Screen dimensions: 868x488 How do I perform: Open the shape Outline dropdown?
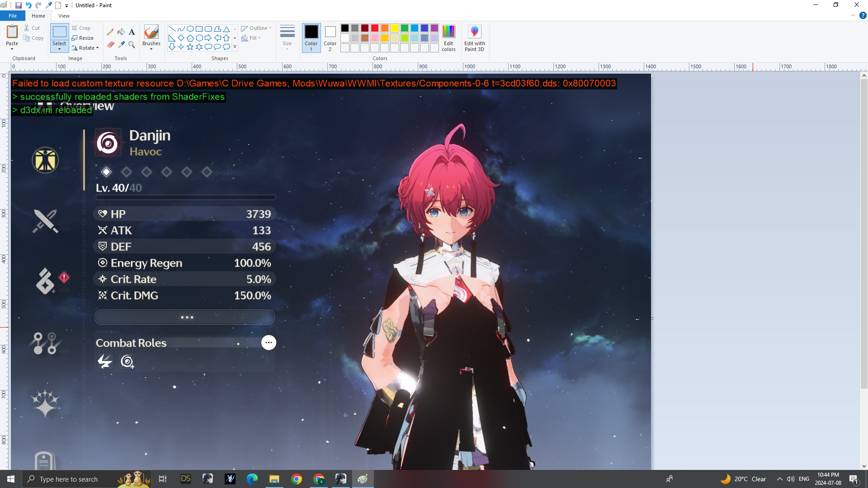pyautogui.click(x=256, y=28)
